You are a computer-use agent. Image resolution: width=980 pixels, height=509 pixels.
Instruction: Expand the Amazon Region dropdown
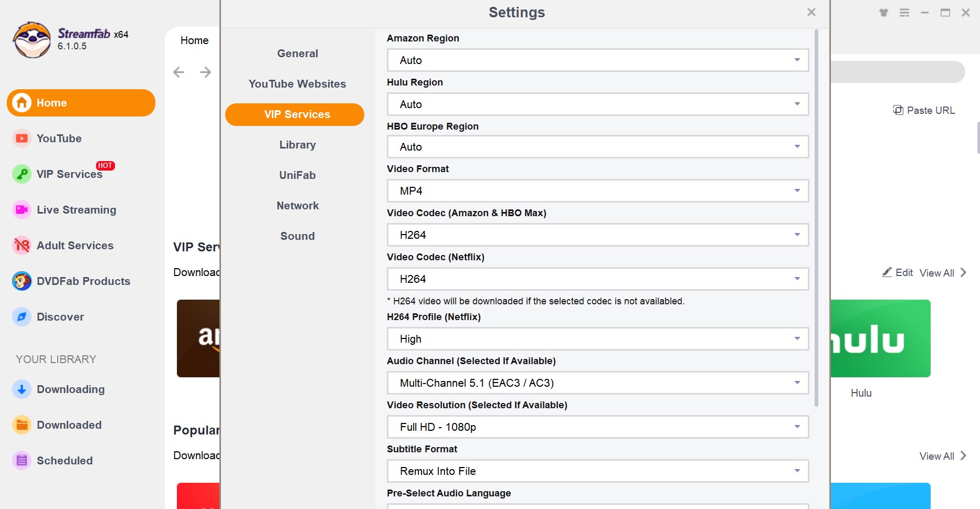coord(598,60)
